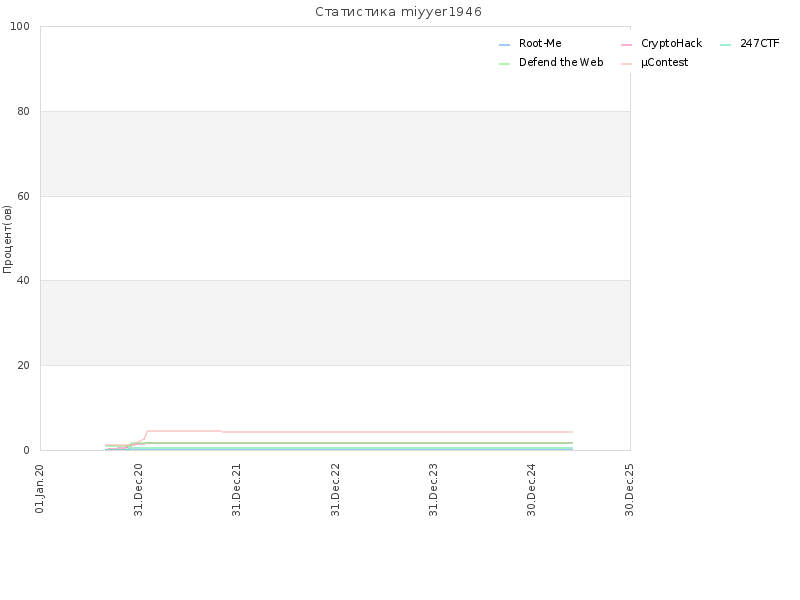The height and width of the screenshot is (600, 800).
Task: Click the Root-Me legend label
Action: (540, 43)
